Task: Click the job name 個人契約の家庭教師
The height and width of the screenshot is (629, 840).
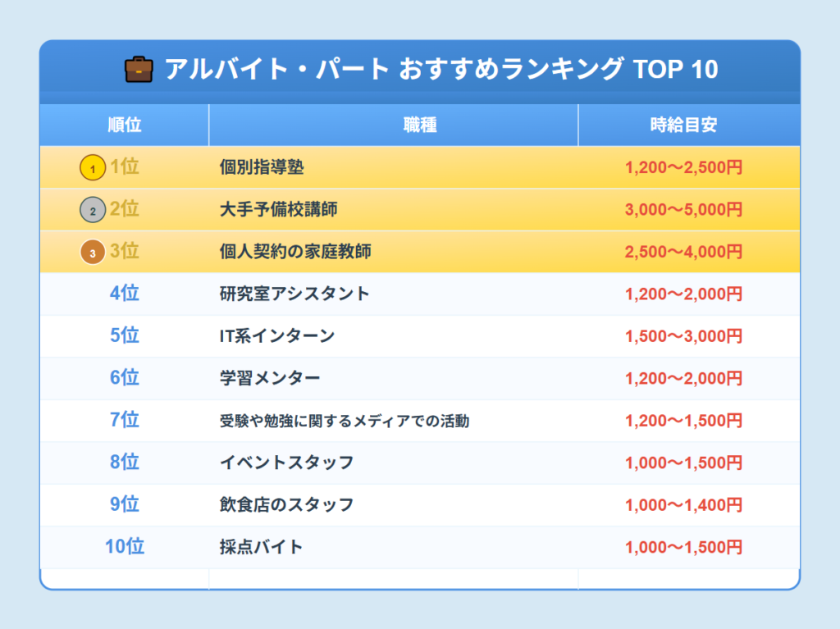Action: (x=295, y=251)
